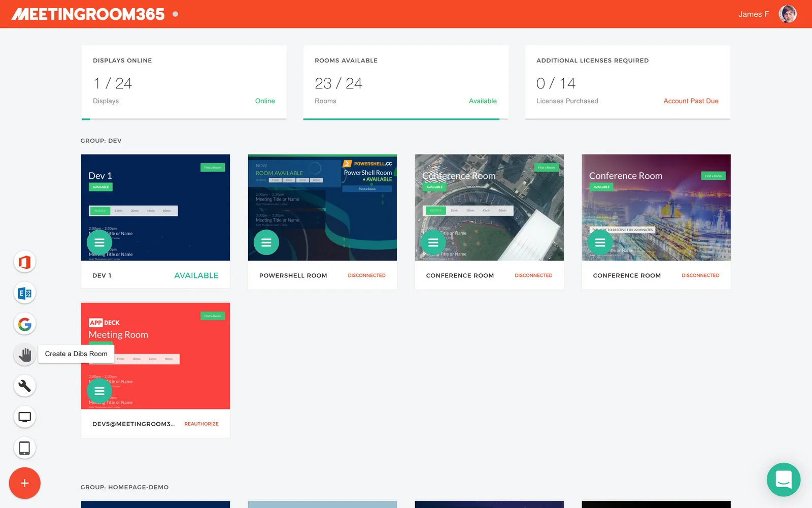Open Dev 1 display thumbnail
This screenshot has width=812, height=508.
155,207
